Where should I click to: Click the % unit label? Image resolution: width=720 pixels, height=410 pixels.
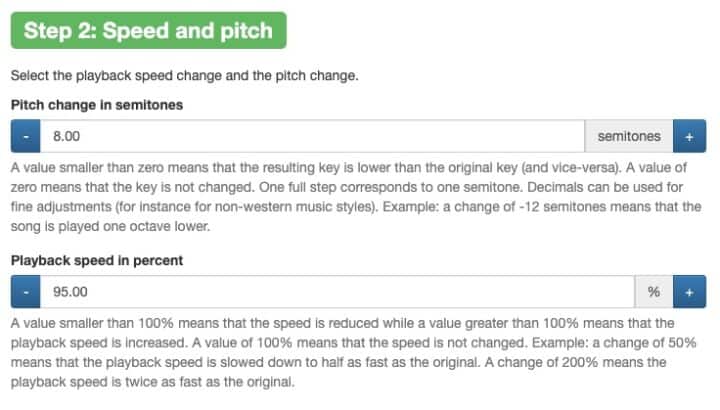(x=653, y=292)
